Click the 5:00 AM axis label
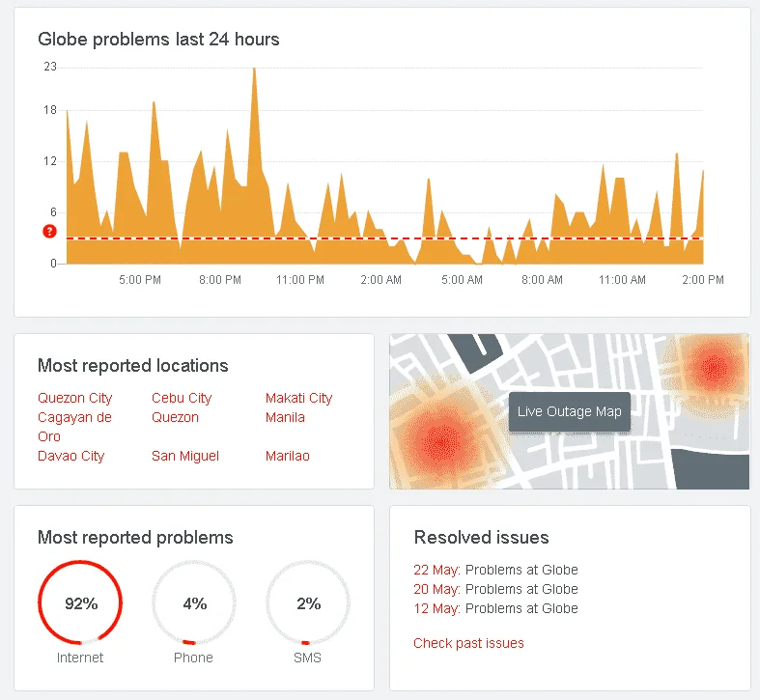 462,280
